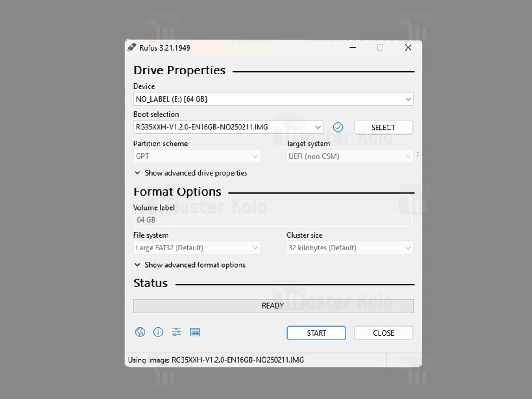Click the question mark beside Target system
This screenshot has width=532, height=399.
click(418, 156)
